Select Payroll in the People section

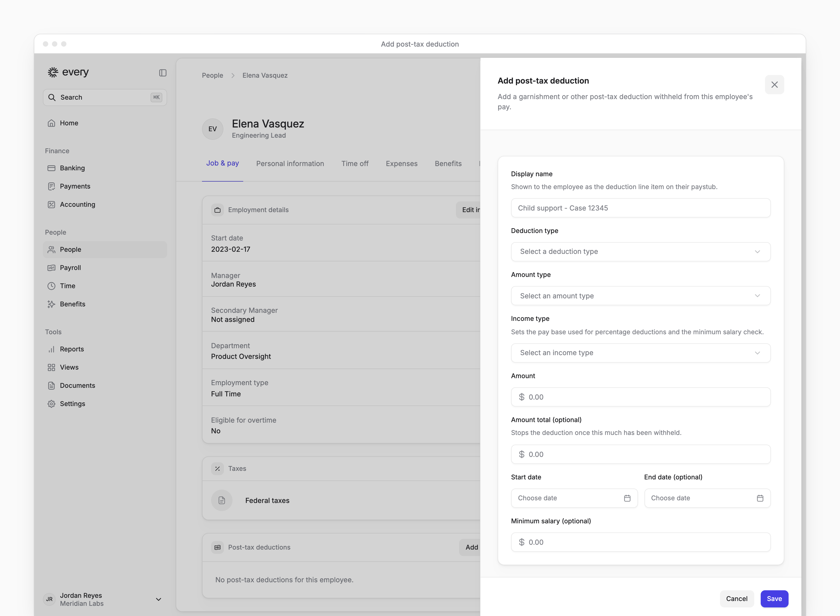[x=105, y=268]
